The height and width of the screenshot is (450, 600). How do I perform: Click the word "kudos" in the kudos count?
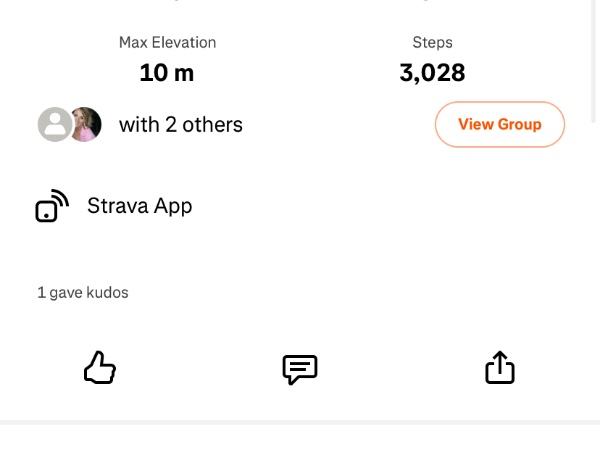(x=108, y=293)
